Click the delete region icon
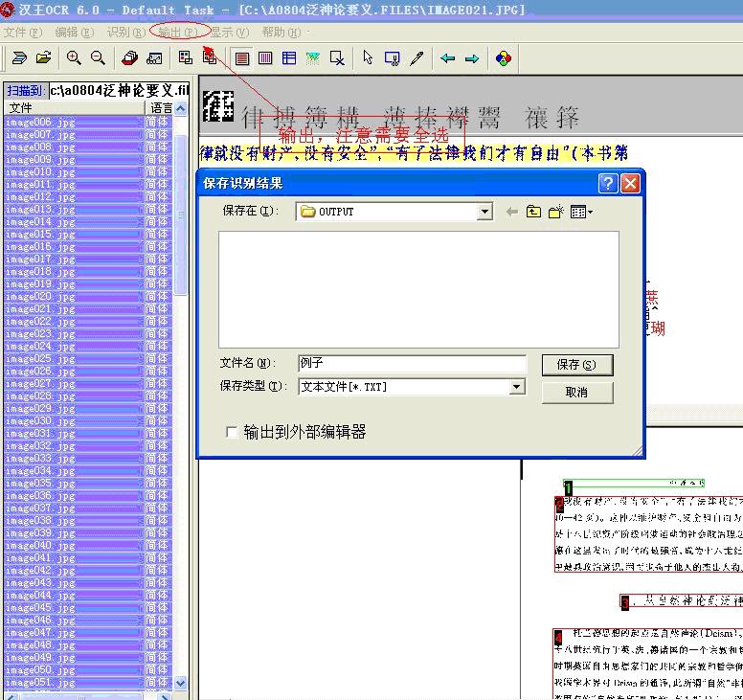Viewport: 743px width, 700px height. tap(337, 58)
